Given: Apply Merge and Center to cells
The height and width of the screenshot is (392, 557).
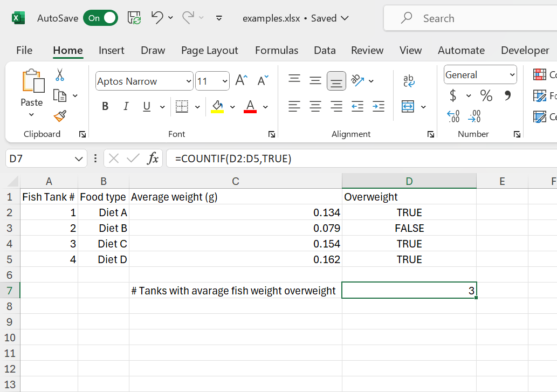Looking at the screenshot, I should [408, 107].
